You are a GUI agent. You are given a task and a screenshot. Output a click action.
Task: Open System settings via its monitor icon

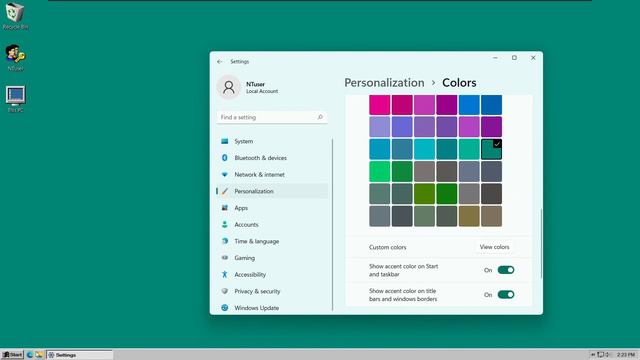224,141
